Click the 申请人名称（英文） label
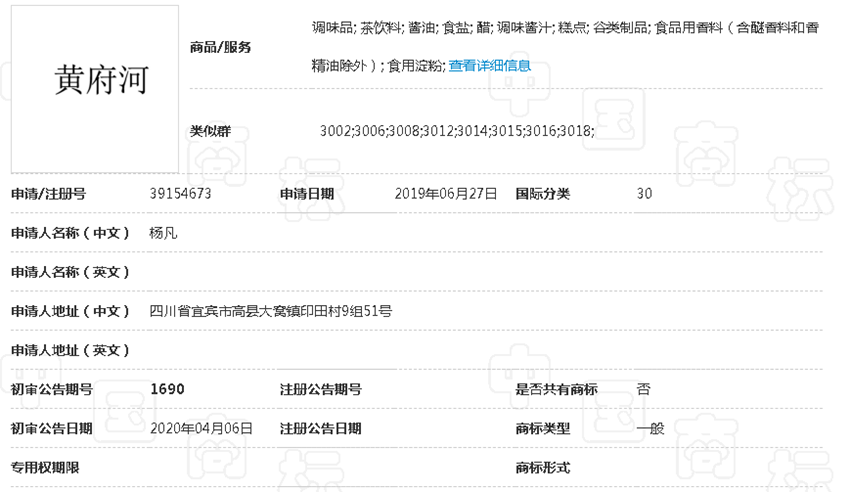This screenshot has height=492, width=850. [70, 272]
